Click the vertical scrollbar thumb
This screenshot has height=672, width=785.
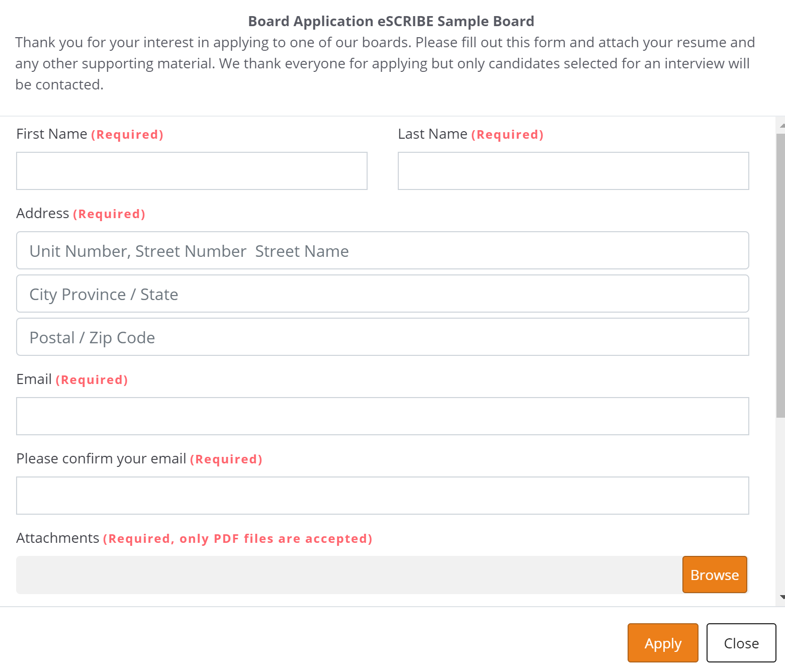point(780,275)
